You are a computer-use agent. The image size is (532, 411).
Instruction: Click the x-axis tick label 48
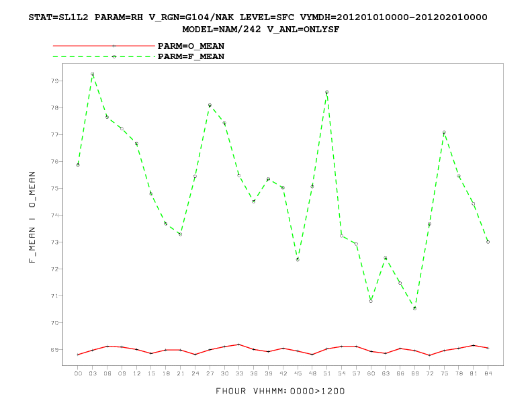312,373
